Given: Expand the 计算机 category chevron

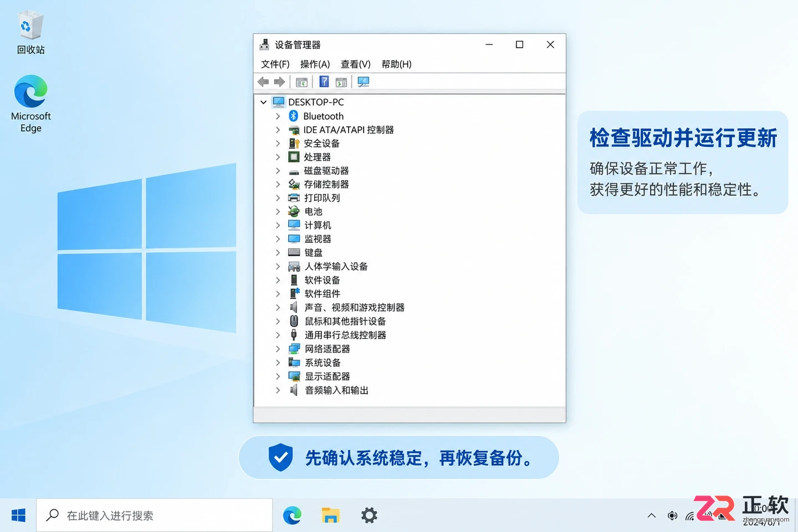Looking at the screenshot, I should (x=278, y=226).
